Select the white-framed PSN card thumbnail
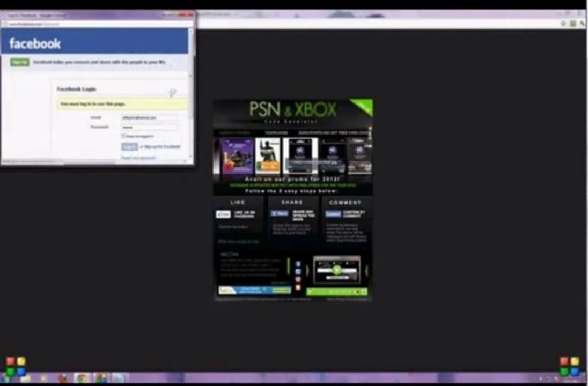The width and height of the screenshot is (588, 386). (x=300, y=156)
